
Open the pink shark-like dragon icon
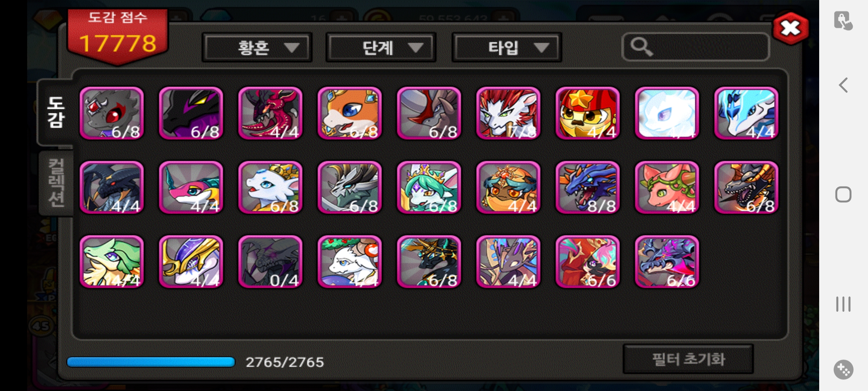[x=191, y=188]
